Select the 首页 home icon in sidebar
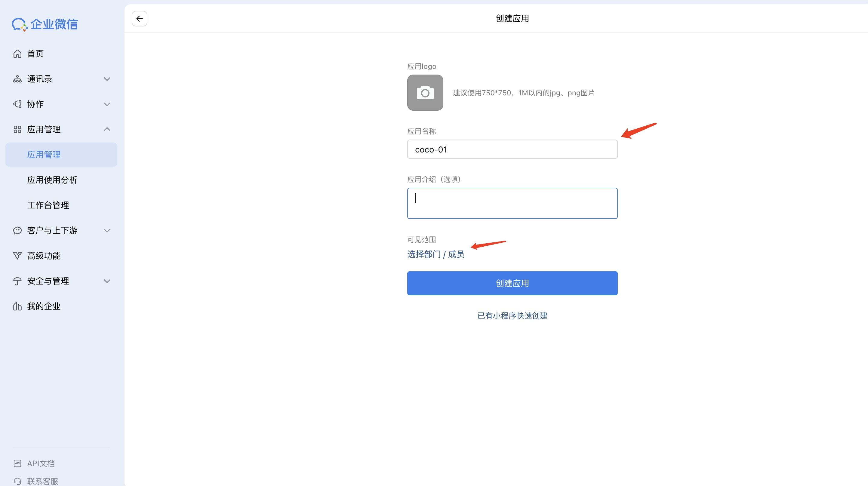The image size is (868, 486). coord(17,53)
